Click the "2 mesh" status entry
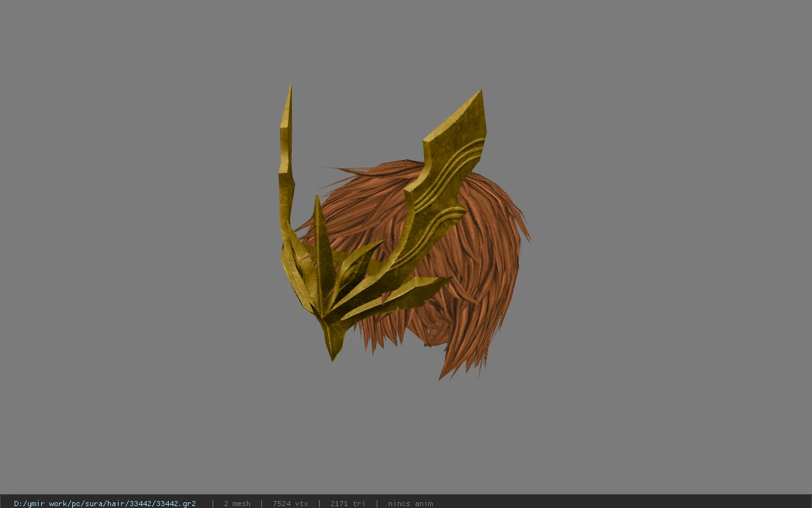The image size is (812, 508). coord(237,504)
